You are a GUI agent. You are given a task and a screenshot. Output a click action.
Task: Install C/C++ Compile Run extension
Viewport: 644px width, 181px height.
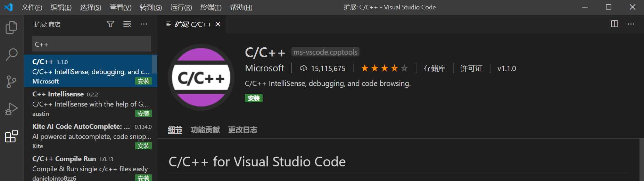click(143, 178)
